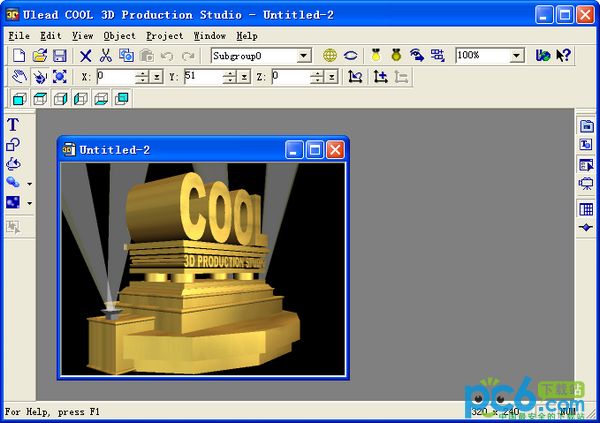
Task: Select the hand Move Object tool
Action: (19, 76)
